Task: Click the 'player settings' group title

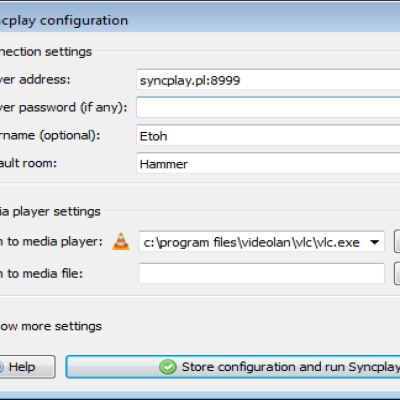Action: pyautogui.click(x=56, y=211)
